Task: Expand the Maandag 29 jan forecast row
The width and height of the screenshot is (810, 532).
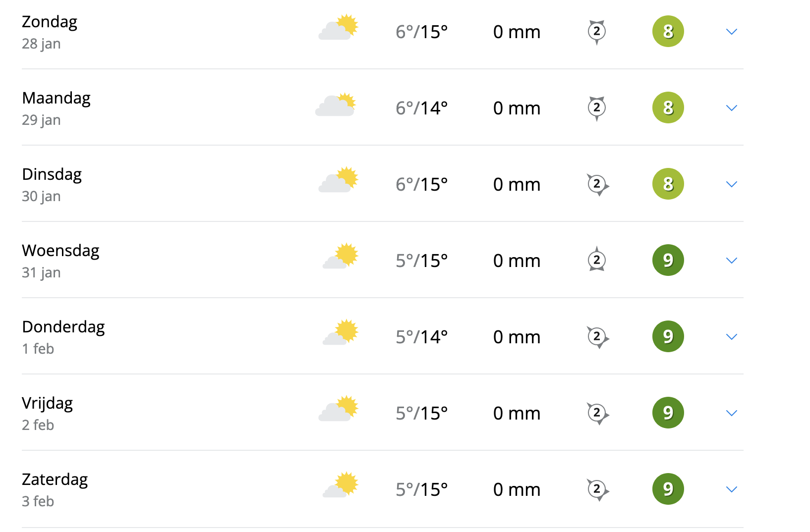Action: (732, 108)
